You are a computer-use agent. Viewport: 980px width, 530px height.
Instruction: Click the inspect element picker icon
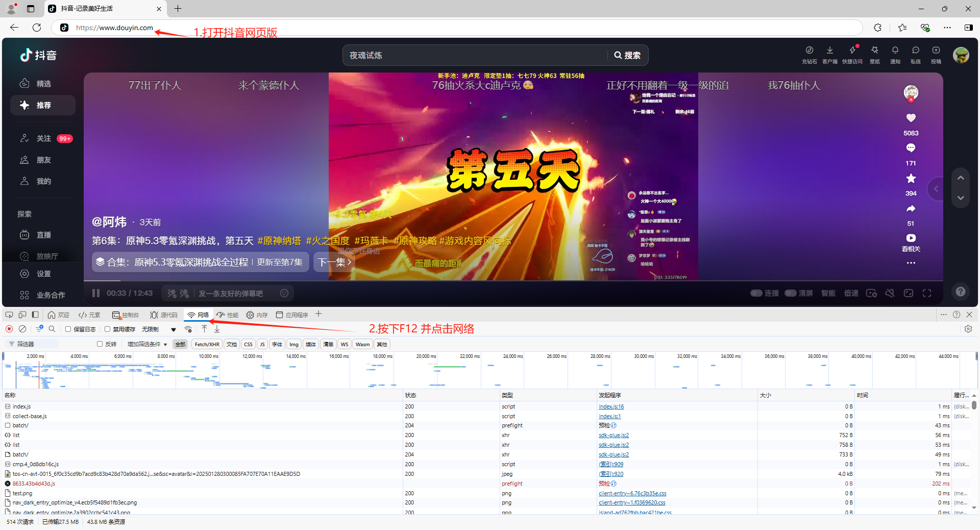9,315
